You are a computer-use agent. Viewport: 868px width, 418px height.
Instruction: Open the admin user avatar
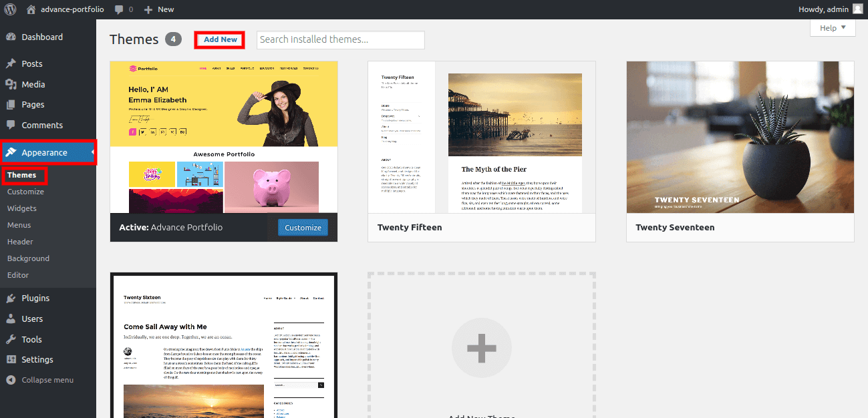pyautogui.click(x=858, y=9)
